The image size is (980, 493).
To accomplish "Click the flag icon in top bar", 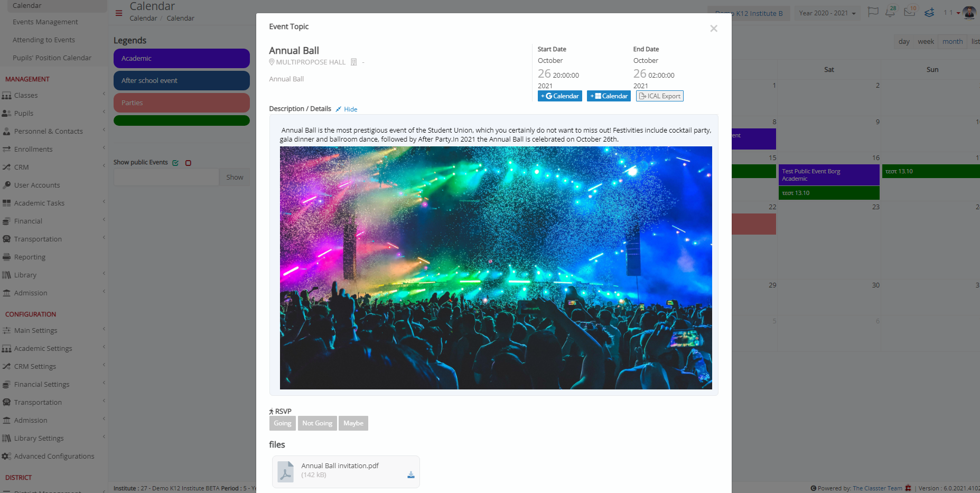I will (873, 12).
